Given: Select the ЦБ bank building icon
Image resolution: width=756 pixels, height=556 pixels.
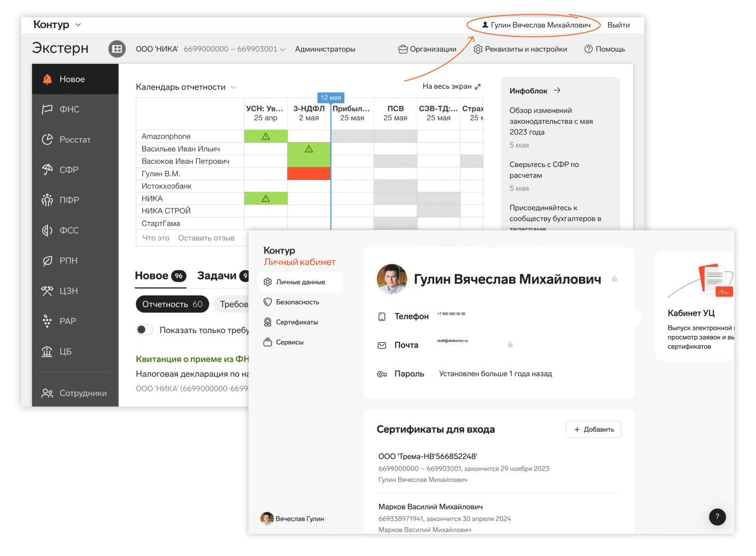Looking at the screenshot, I should 47,351.
